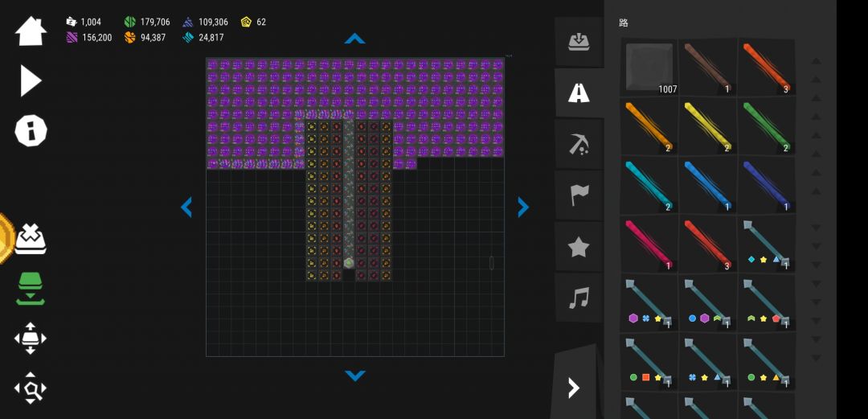Screen dimensions: 868x419
Task: Activate the move-map four-arrow tool
Action: pyautogui.click(x=31, y=338)
